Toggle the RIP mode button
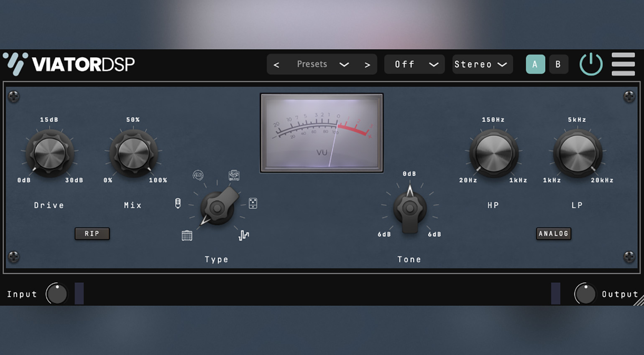The height and width of the screenshot is (355, 644). pos(92,233)
